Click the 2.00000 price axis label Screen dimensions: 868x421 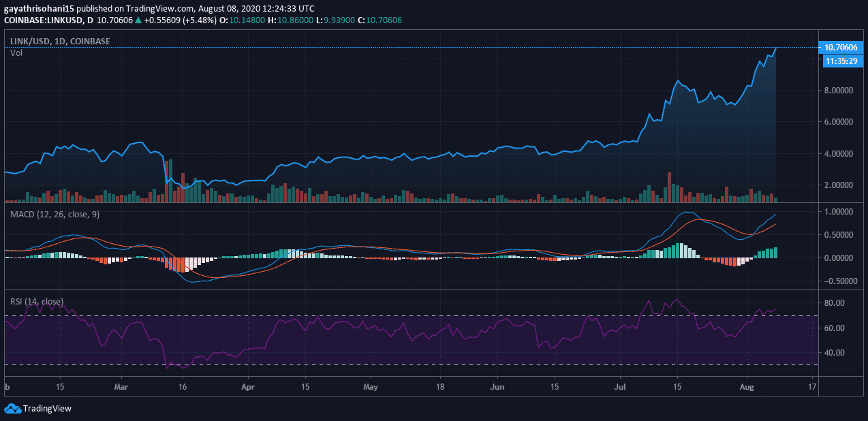coord(839,185)
